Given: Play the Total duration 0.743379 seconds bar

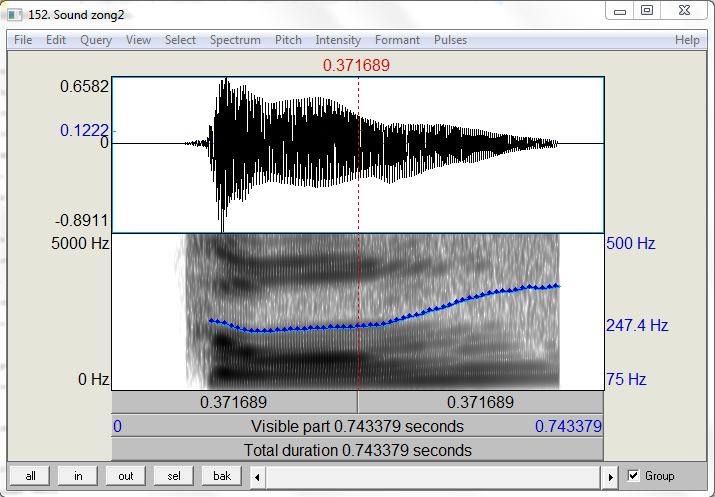Looking at the screenshot, I should [x=358, y=450].
